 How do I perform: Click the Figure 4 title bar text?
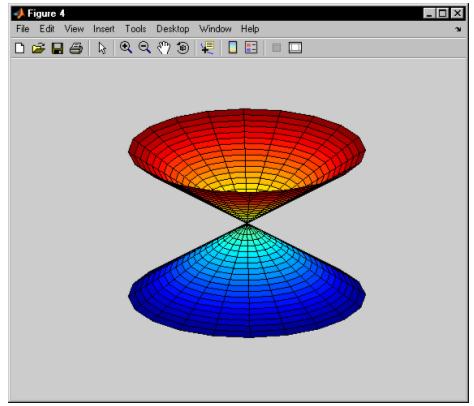coord(46,14)
